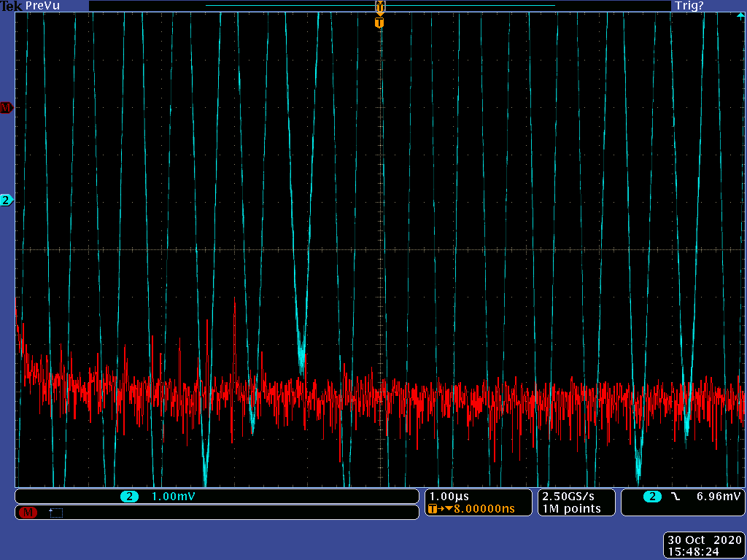
Task: Click the PreVu acquisition status label
Action: click(x=42, y=6)
